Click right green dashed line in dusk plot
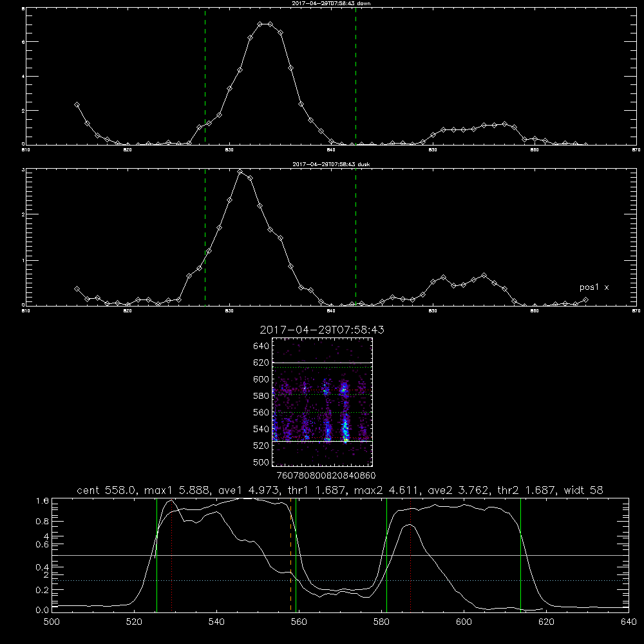This screenshot has width=644, height=644. (x=355, y=237)
